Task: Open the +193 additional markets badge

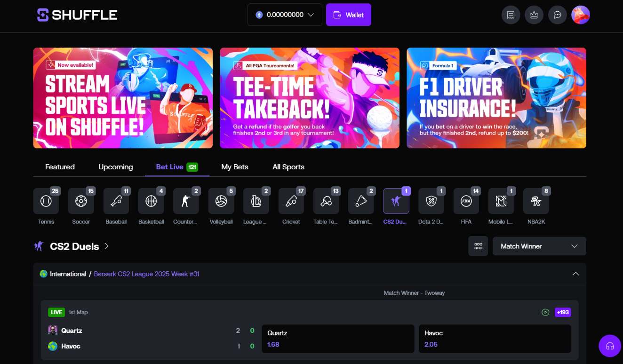Action: (x=563, y=312)
